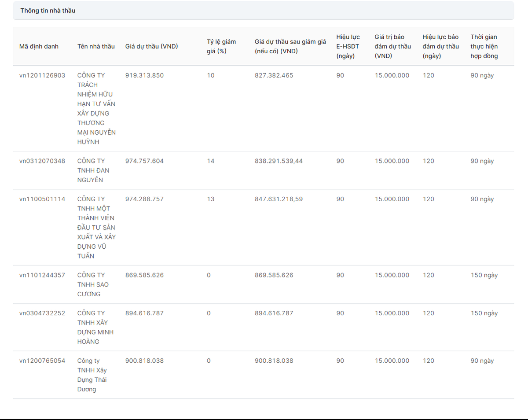The image size is (528, 420).
Task: Open contractor ID vn0304732252
Action: click(42, 313)
